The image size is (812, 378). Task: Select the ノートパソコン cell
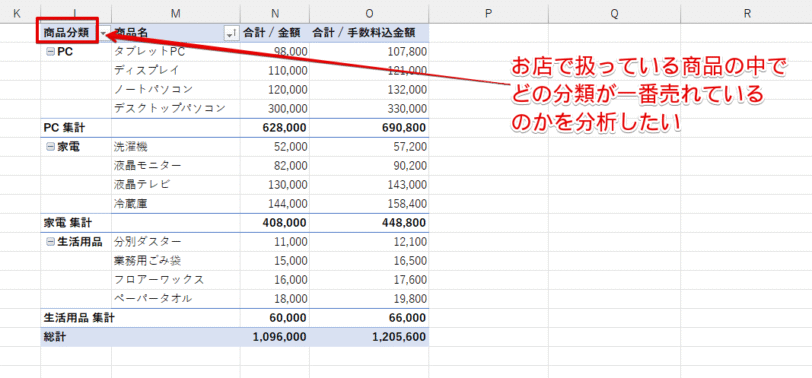point(176,90)
